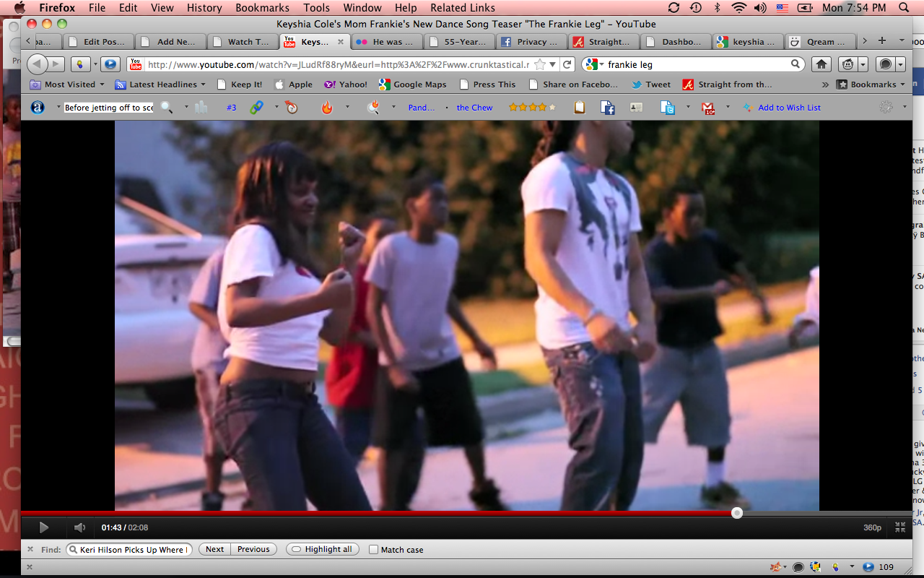The width and height of the screenshot is (924, 578).
Task: Bookmark this page with the star icon
Action: click(x=540, y=64)
